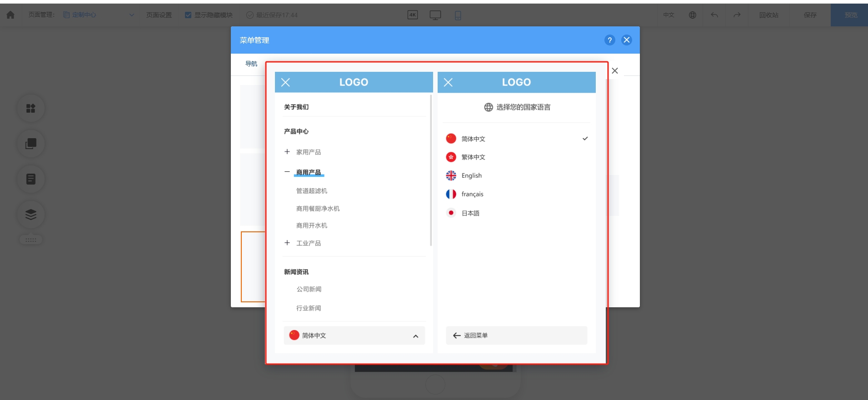Switch to desktop monitor preview
The height and width of the screenshot is (400, 868).
[435, 15]
